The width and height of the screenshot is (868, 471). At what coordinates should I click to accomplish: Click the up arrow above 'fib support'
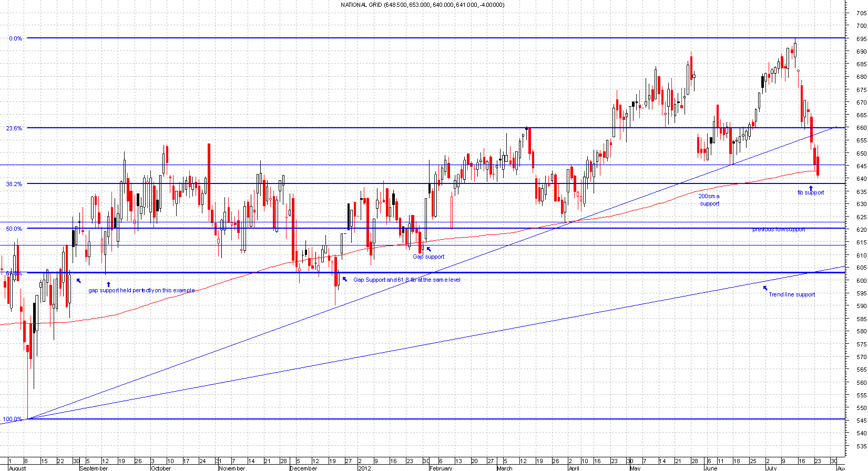click(x=811, y=188)
